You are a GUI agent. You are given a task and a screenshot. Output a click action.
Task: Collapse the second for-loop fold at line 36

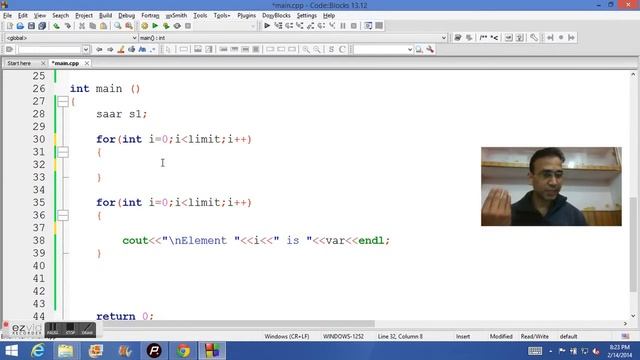[x=63, y=215]
